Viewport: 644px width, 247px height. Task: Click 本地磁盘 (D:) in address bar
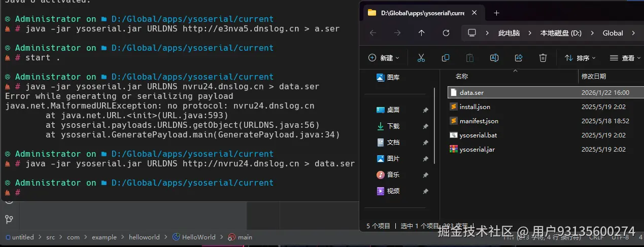click(x=561, y=33)
